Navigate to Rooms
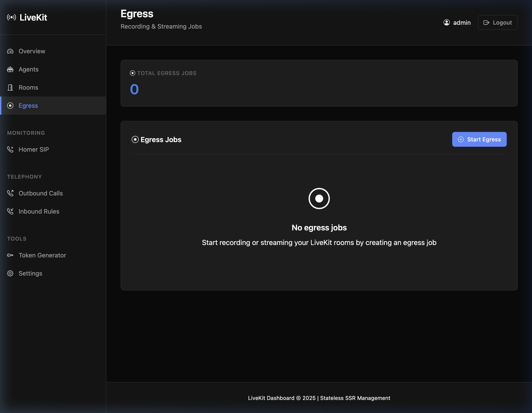The image size is (532, 413). point(53,87)
